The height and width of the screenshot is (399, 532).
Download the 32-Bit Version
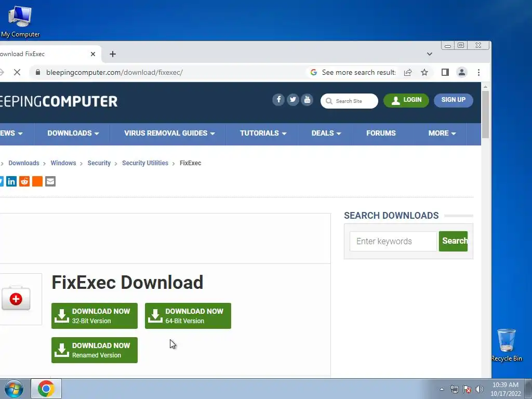pos(95,316)
